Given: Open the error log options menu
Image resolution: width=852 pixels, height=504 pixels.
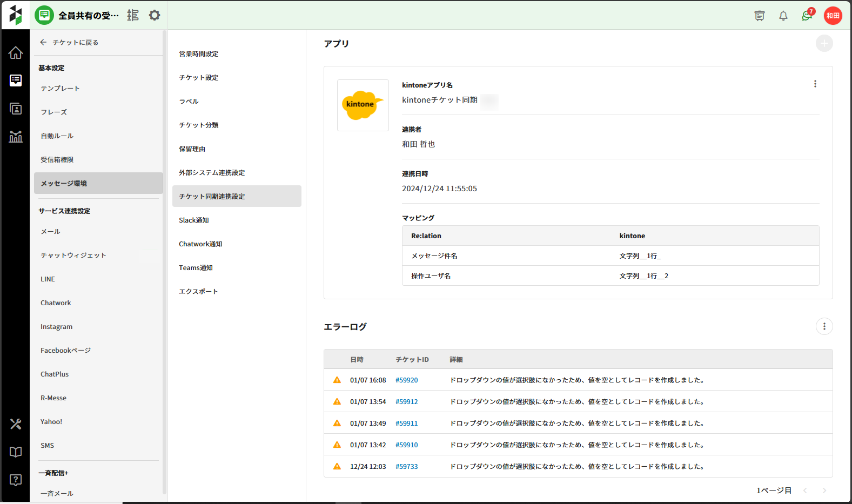Looking at the screenshot, I should coord(824,326).
